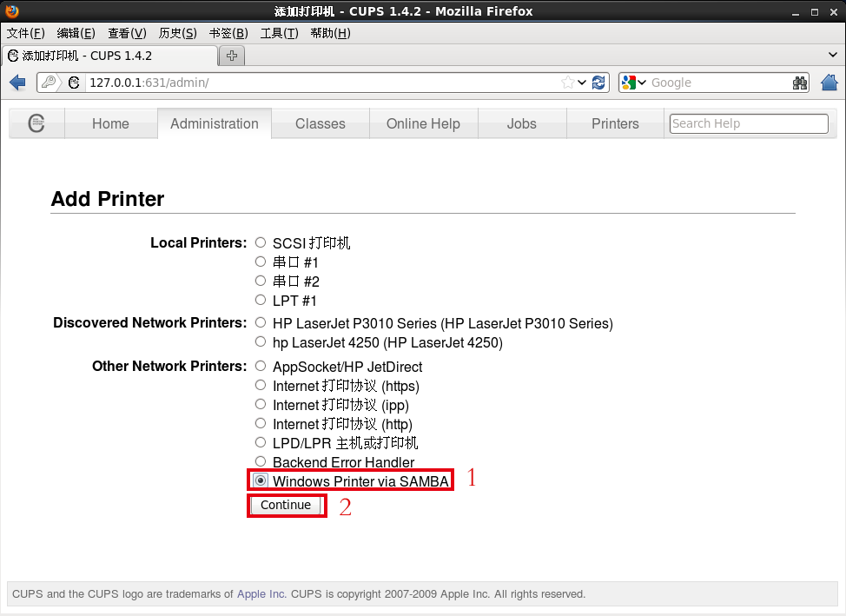Open the 帮助(H) menu

pos(330,34)
